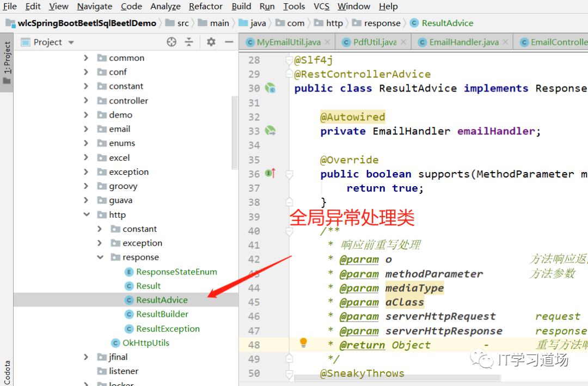
Task: Click the collapse all icon in Project panel
Action: [189, 42]
